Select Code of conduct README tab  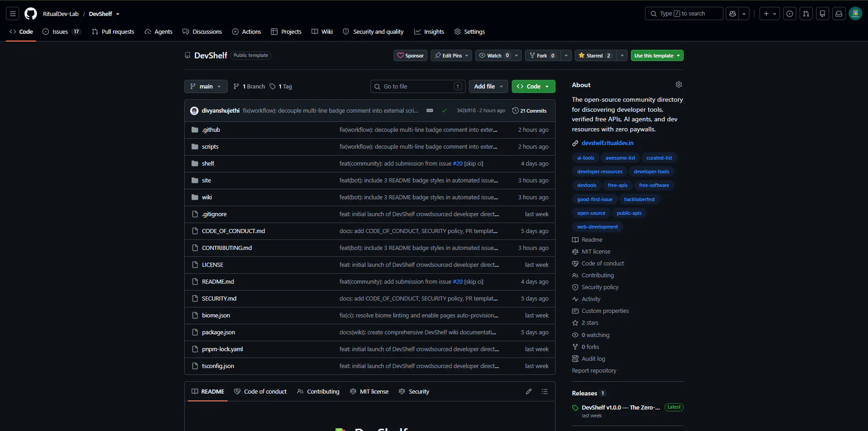click(x=260, y=391)
